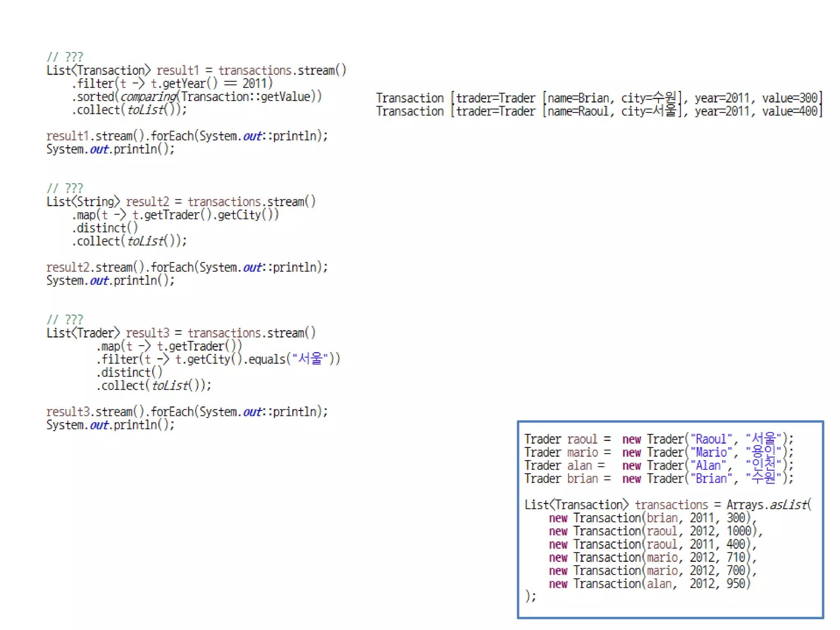This screenshot has height=630, width=840.
Task: Click the Raoul output transaction line
Action: [599, 111]
